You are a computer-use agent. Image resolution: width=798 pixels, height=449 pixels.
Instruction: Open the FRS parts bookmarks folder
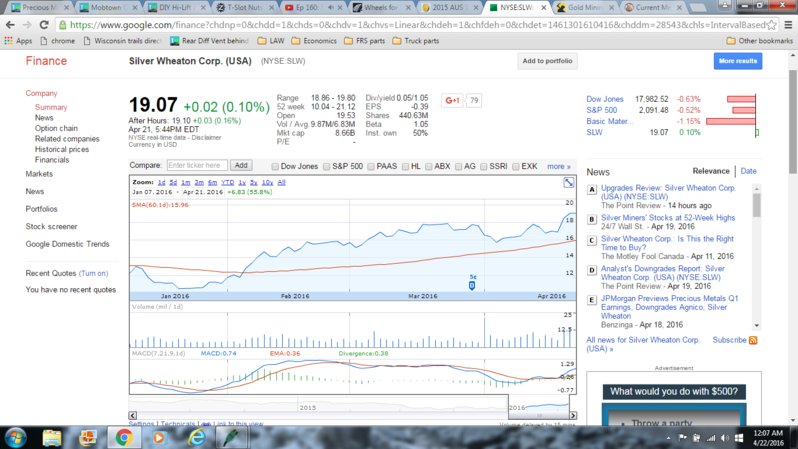(x=364, y=41)
